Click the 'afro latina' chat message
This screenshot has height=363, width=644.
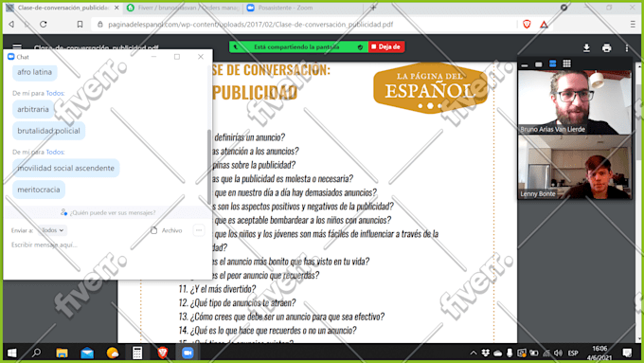pos(34,72)
